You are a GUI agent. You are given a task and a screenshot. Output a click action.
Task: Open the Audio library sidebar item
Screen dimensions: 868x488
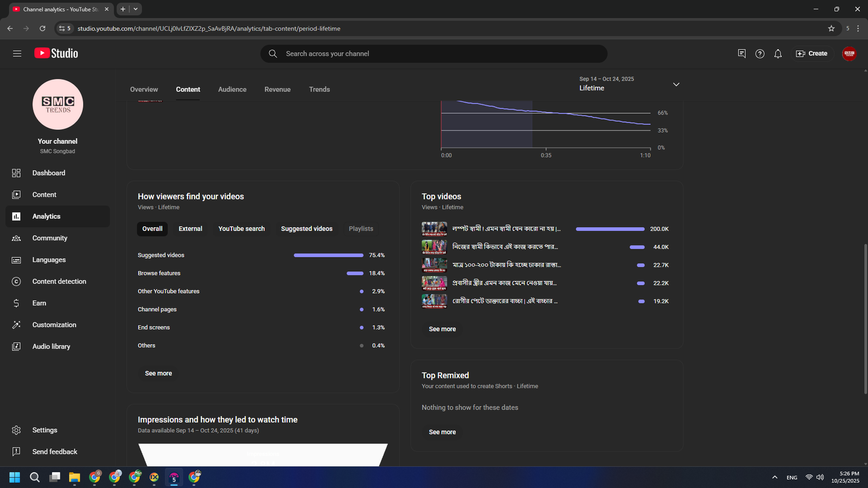[x=58, y=346]
